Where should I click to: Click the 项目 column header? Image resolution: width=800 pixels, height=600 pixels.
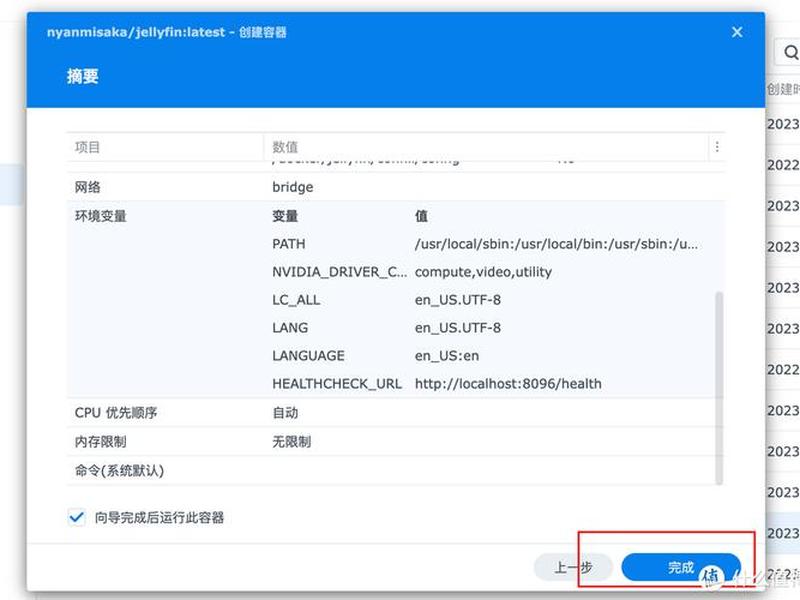(165, 147)
